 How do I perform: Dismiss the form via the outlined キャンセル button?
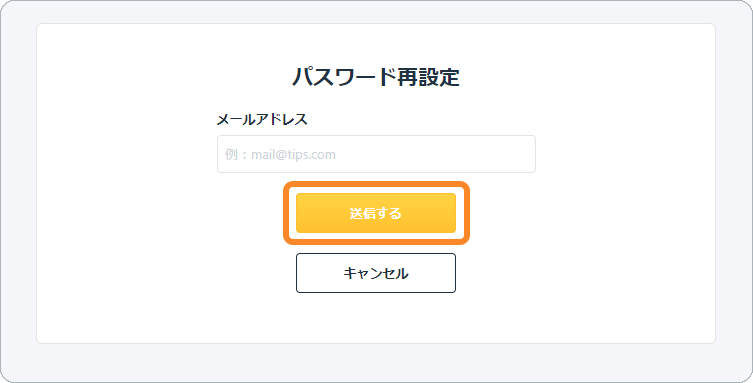tap(376, 273)
